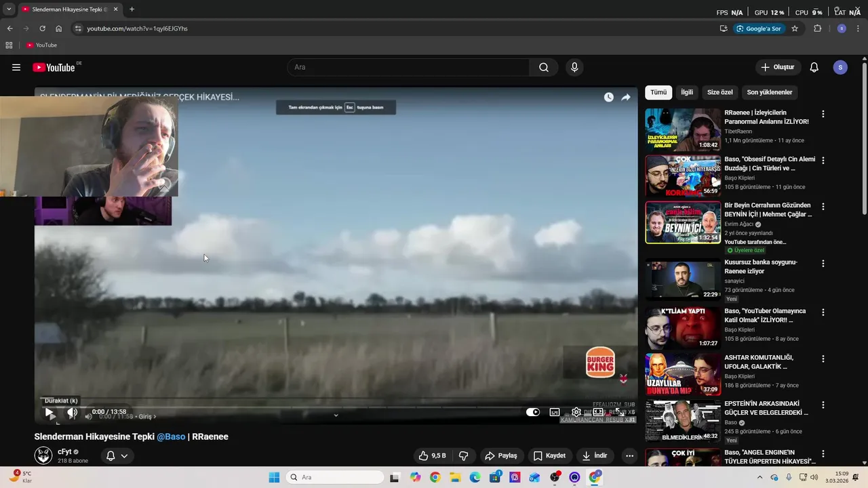Click the Google'a Sor button

[759, 28]
